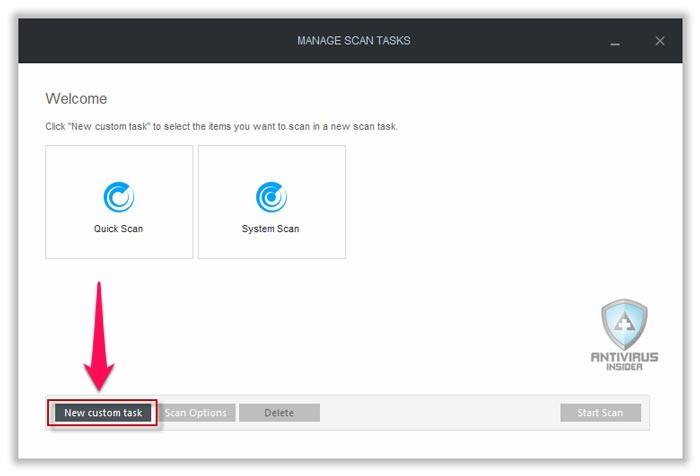Select the System Scan icon
Image resolution: width=700 pixels, height=476 pixels.
[271, 197]
